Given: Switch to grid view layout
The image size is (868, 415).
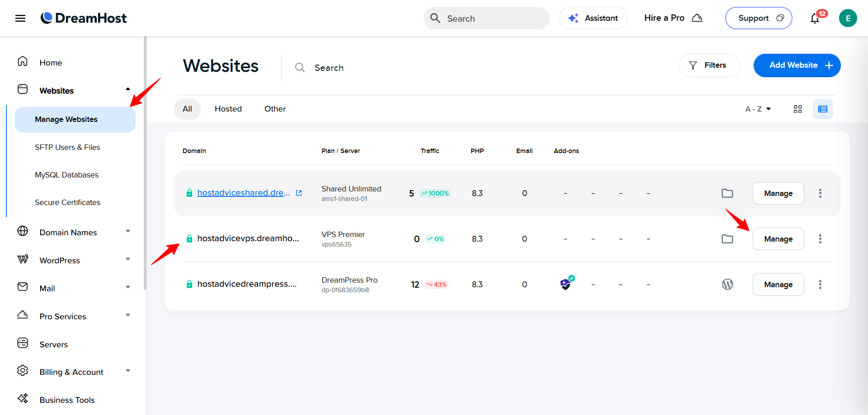Looking at the screenshot, I should click(x=798, y=109).
